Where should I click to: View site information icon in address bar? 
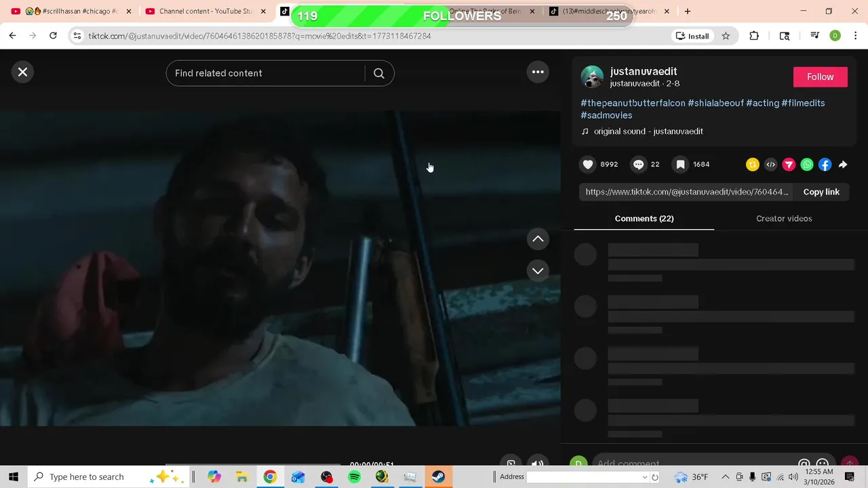77,36
